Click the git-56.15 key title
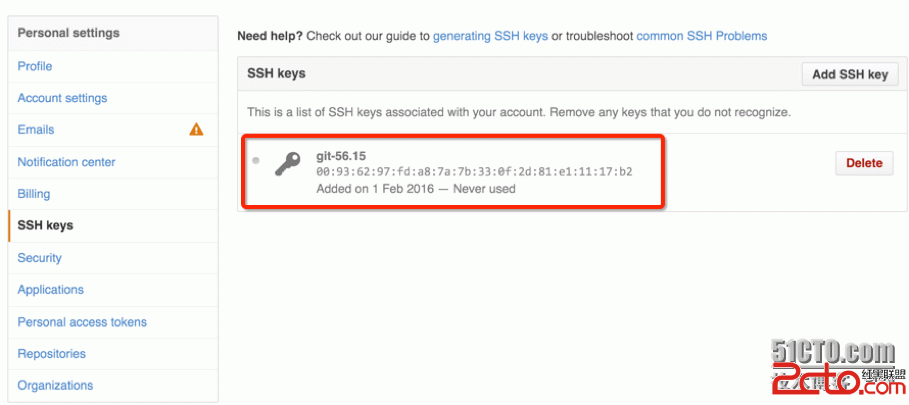The width and height of the screenshot is (909, 405). (341, 156)
